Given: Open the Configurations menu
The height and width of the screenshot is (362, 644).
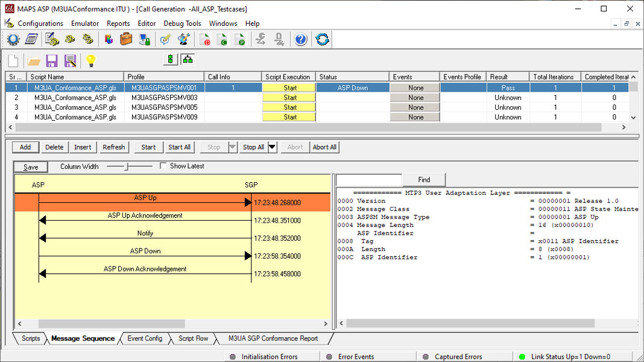Looking at the screenshot, I should click(40, 24).
